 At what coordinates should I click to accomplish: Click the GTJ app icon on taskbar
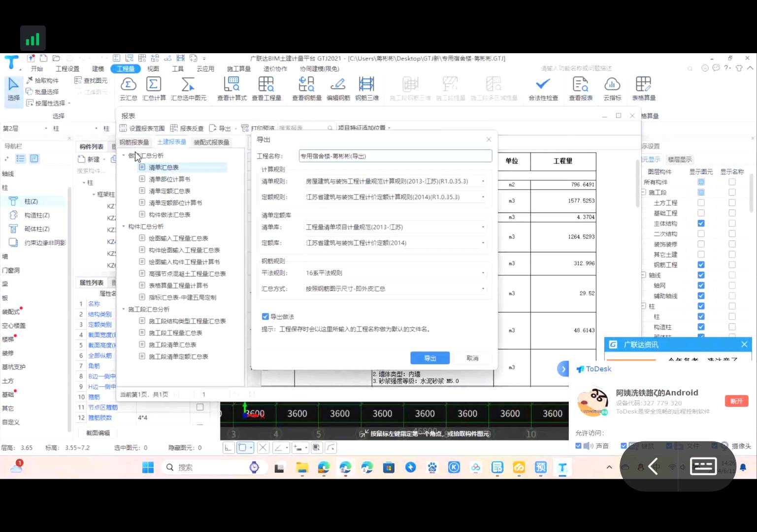[562, 467]
